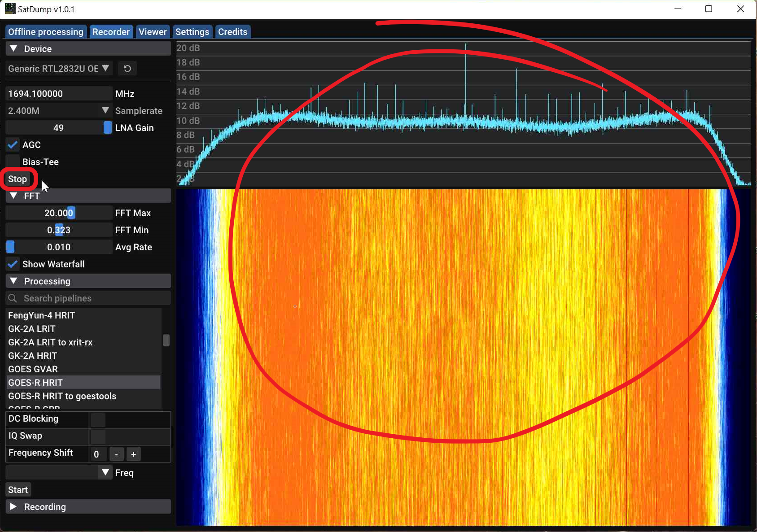Click the Start processing button

18,490
